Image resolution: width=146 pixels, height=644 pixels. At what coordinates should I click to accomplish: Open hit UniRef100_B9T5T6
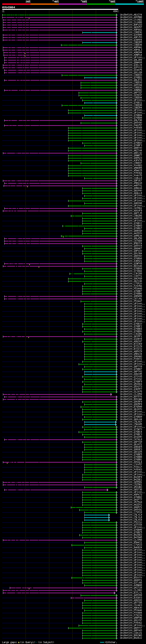click(131, 397)
